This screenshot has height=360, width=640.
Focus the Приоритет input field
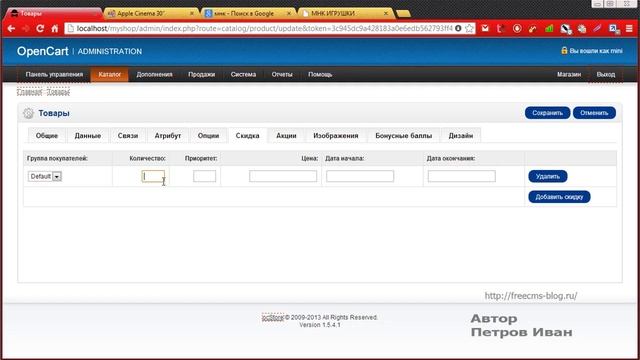pyautogui.click(x=204, y=176)
